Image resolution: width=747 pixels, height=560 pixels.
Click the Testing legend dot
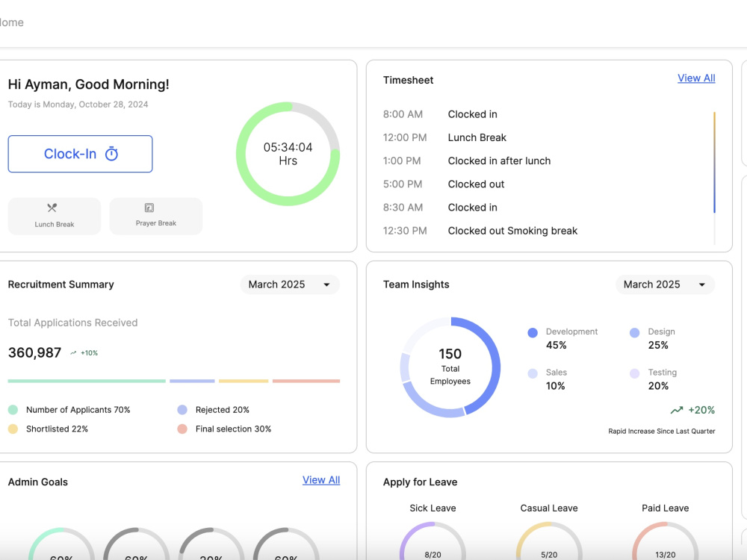[x=634, y=374]
